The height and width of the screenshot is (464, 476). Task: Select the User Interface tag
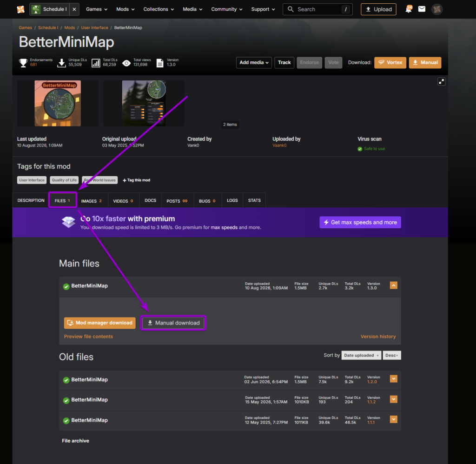(32, 180)
